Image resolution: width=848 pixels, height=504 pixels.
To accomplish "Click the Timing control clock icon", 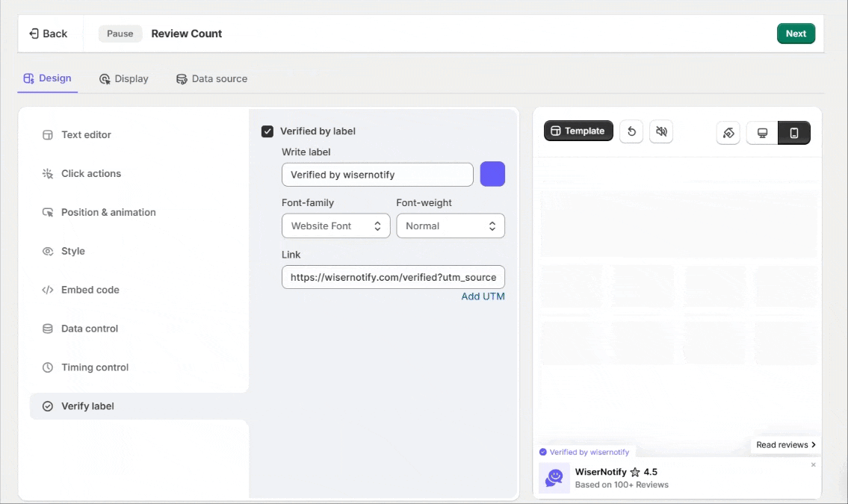I will click(x=48, y=367).
